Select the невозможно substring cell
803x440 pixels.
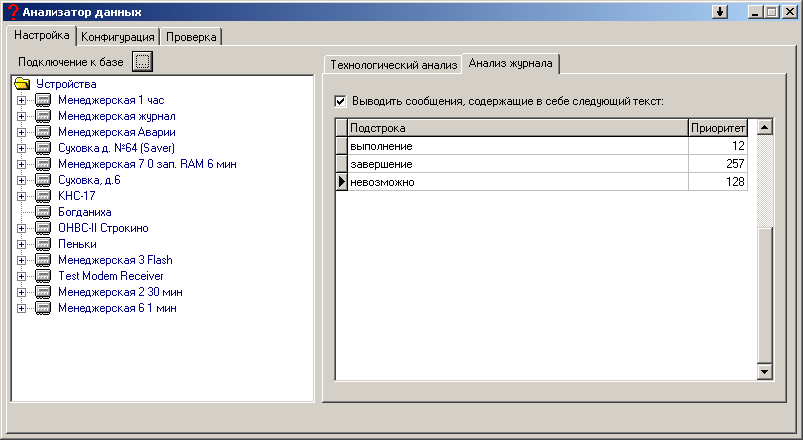point(518,182)
